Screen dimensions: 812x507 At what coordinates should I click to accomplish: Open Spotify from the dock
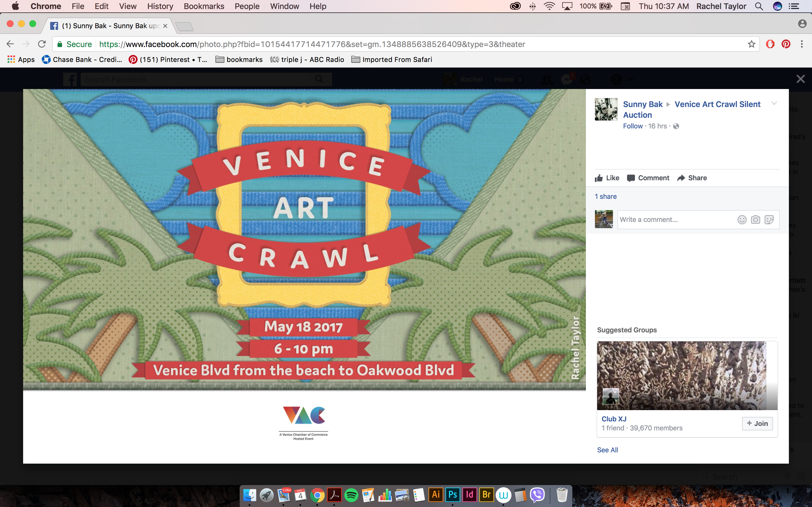tap(351, 495)
